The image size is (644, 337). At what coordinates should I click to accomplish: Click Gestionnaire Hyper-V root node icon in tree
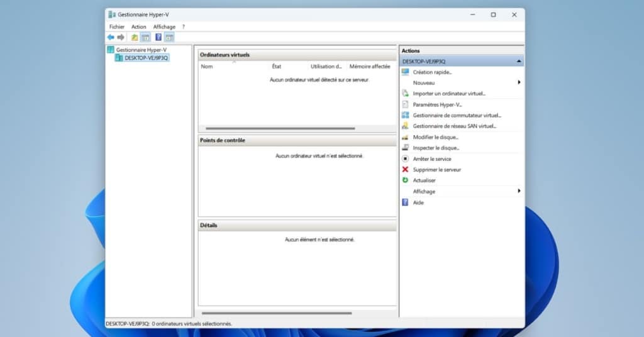pos(111,50)
